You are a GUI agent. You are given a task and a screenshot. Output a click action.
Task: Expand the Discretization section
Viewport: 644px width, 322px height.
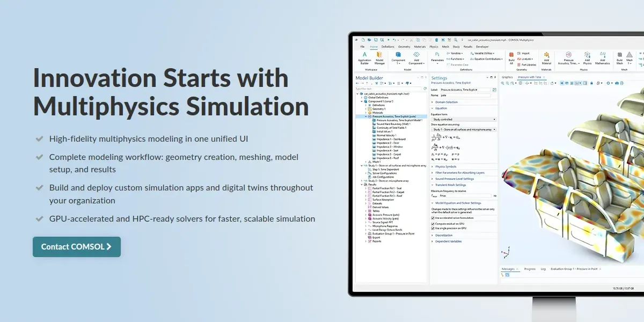coord(443,235)
